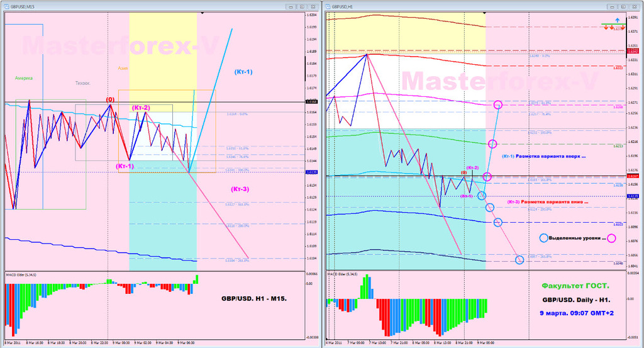Select the chart shift triangle in M15 window

[202, 13]
